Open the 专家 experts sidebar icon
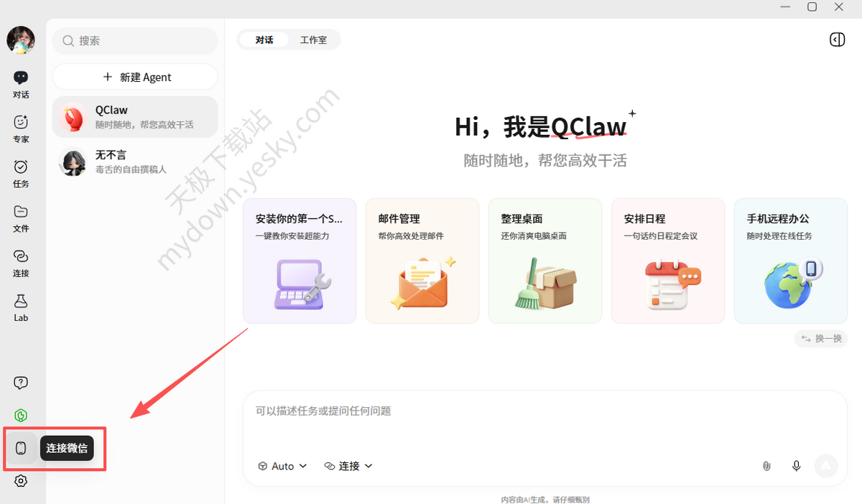The height and width of the screenshot is (504, 862). pos(21,122)
